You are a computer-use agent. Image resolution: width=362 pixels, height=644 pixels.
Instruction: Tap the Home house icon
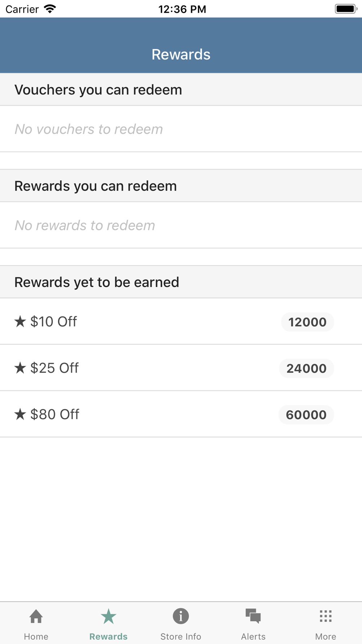pyautogui.click(x=36, y=616)
